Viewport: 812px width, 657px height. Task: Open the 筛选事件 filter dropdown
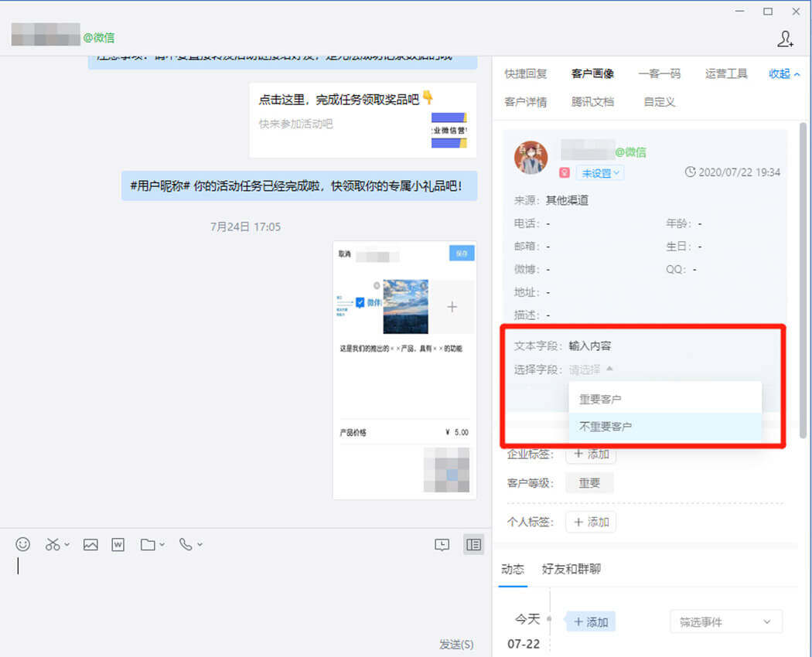pos(725,621)
